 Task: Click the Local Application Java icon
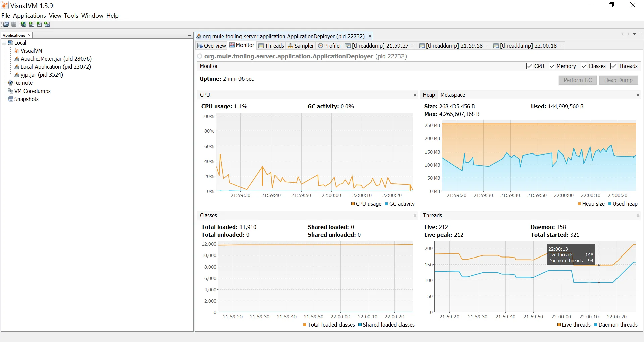17,67
